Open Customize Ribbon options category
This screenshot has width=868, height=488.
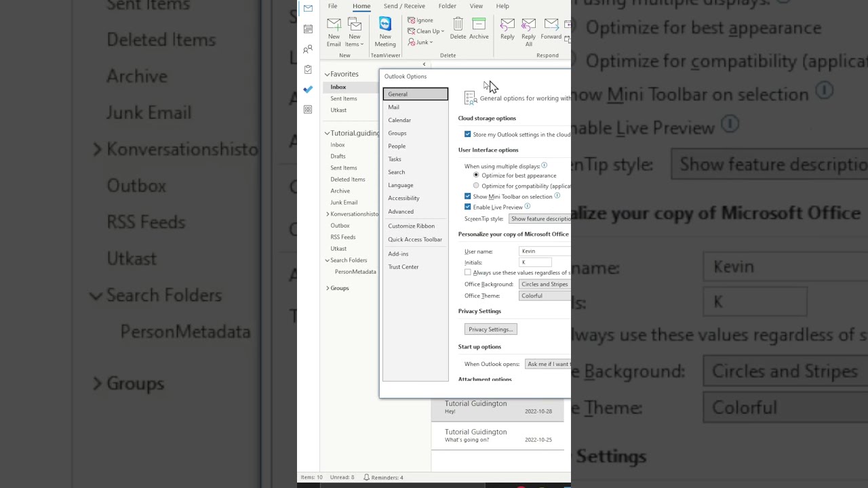[x=415, y=226]
